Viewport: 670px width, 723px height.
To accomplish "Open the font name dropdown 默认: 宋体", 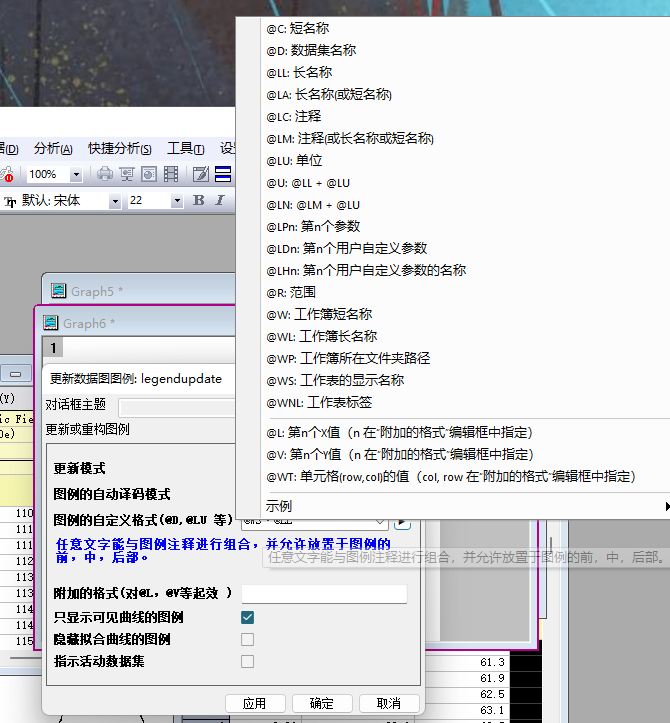I will pyautogui.click(x=115, y=201).
